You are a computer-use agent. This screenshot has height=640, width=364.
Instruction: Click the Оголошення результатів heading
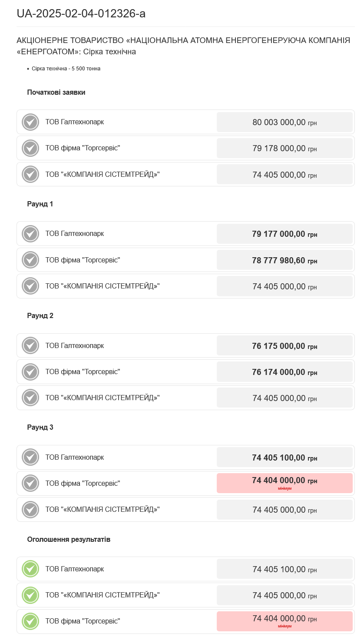point(69,539)
